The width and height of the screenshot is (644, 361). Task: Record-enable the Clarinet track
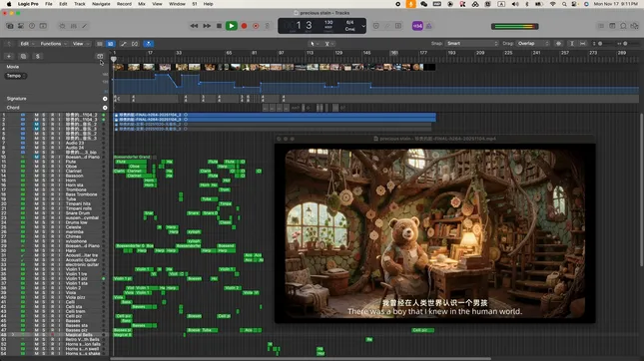tap(52, 172)
